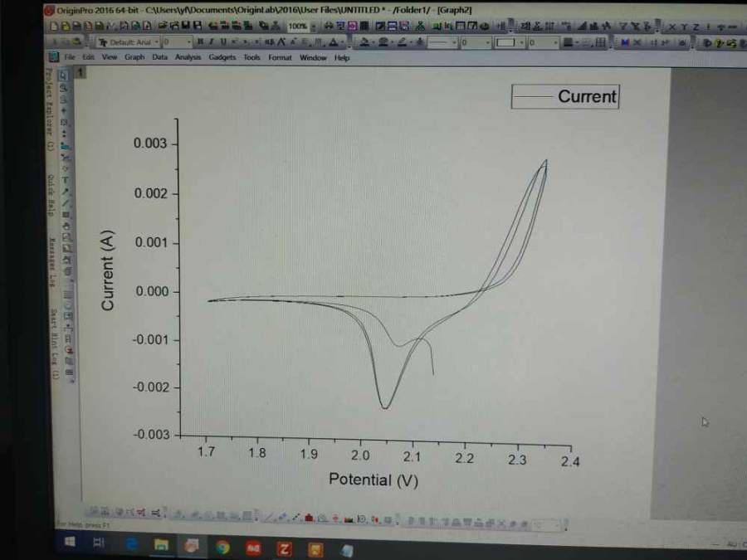
Task: Click the layer 1 icon on the graph
Action: (81, 72)
